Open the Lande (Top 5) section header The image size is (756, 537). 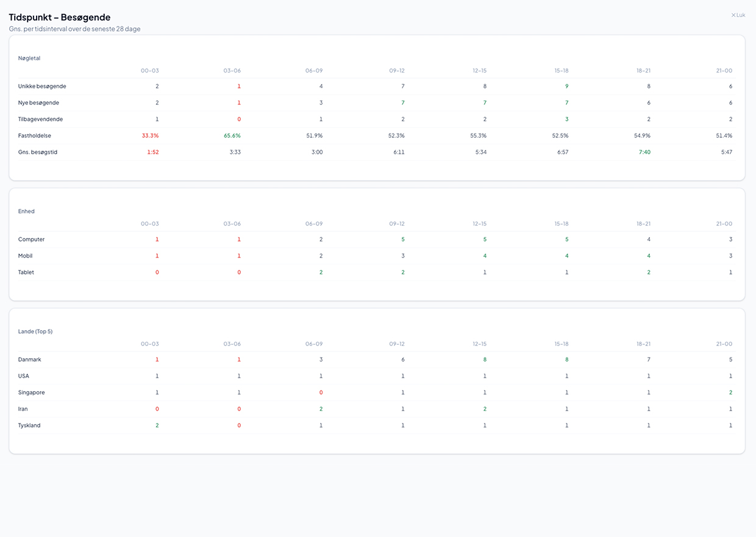35,331
